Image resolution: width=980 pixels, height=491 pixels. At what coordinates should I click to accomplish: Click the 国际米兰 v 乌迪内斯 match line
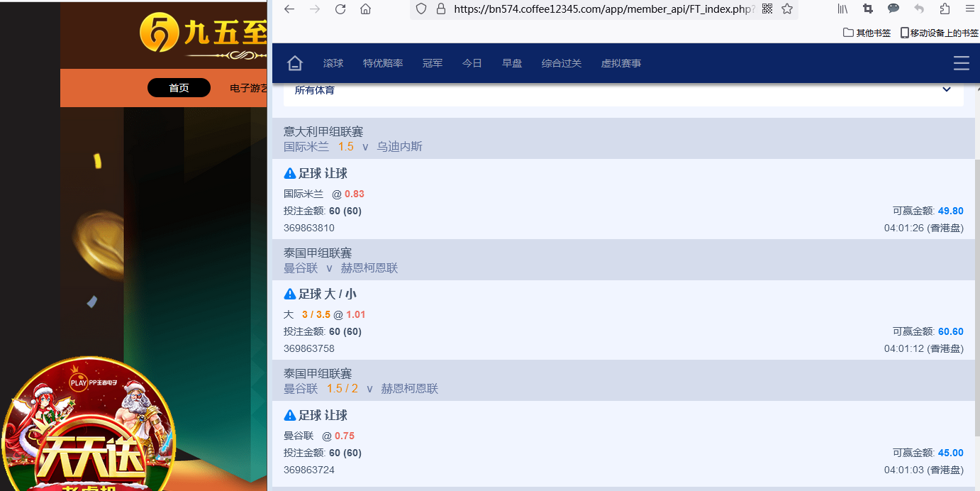tap(353, 146)
